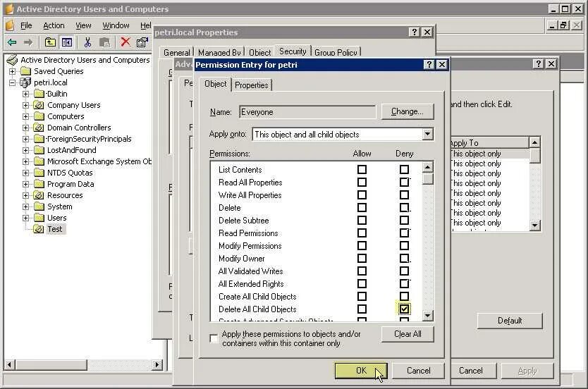The width and height of the screenshot is (588, 389).
Task: Select the Saved Queries folder icon
Action: pos(25,71)
